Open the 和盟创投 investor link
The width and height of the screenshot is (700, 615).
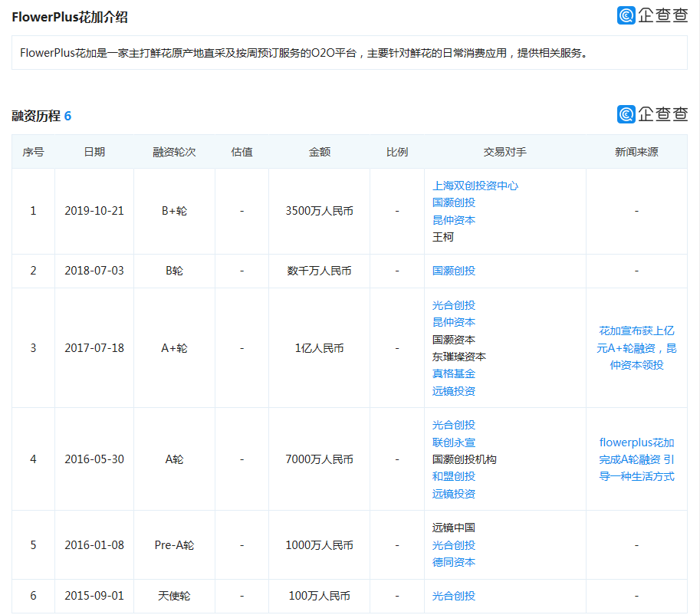tap(454, 476)
